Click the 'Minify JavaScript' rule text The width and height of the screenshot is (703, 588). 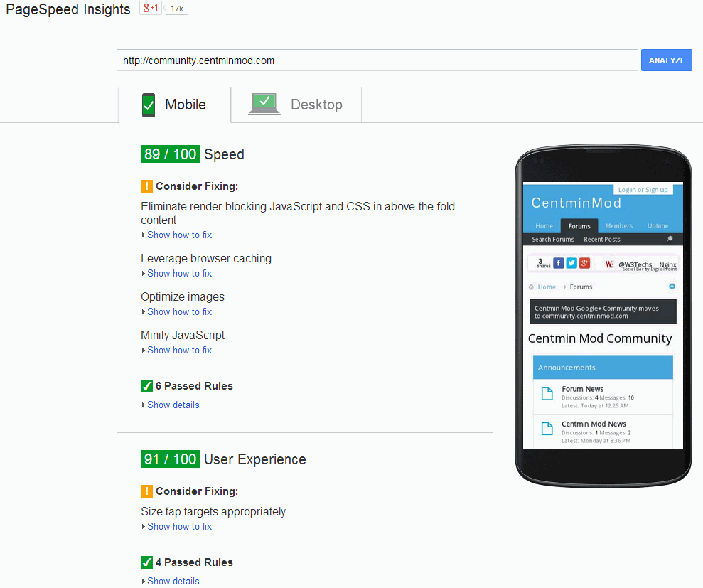[x=183, y=335]
